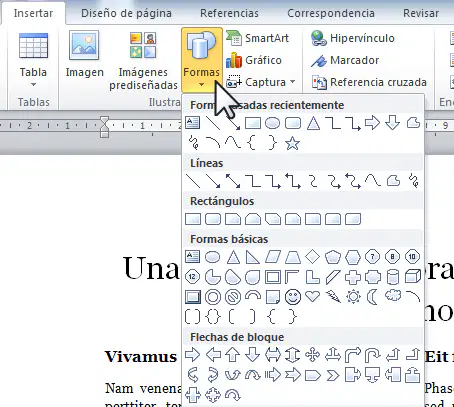Select the cube shape in Formas básicas
This screenshot has height=407, width=454.
point(413,276)
